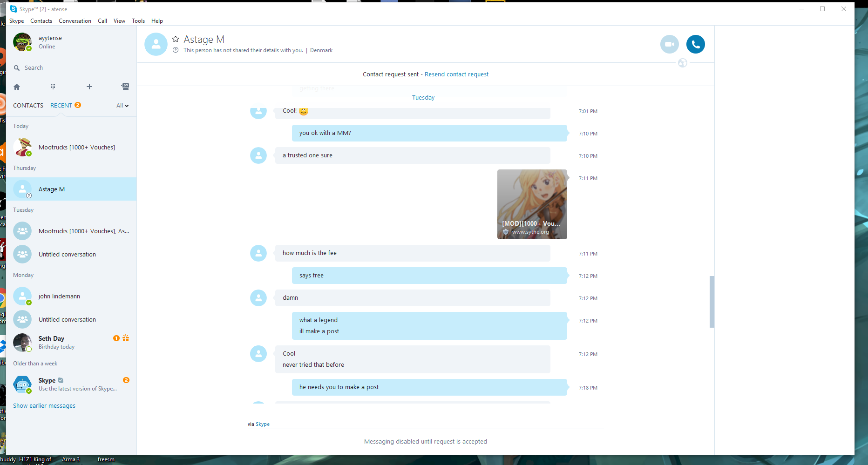
Task: Click the Tuesday date header in chat
Action: tap(423, 98)
